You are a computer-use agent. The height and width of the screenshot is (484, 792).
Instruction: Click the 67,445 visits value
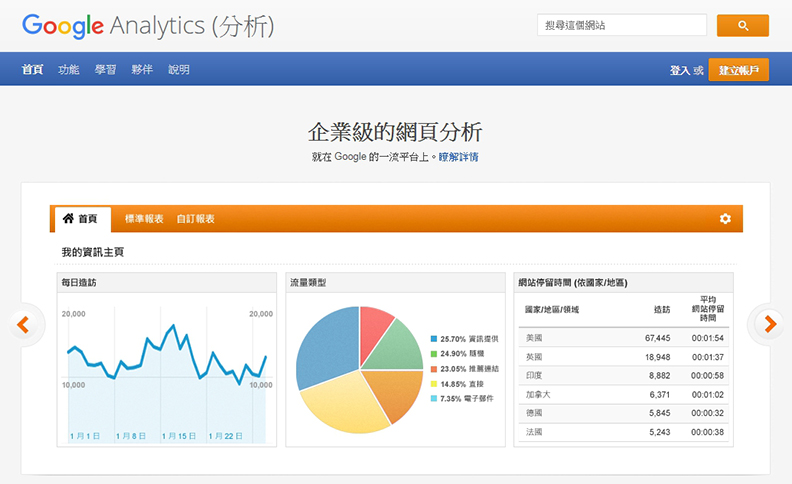[658, 338]
